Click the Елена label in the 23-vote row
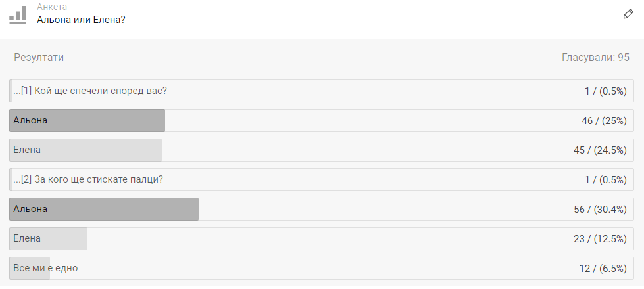The height and width of the screenshot is (289, 644). [x=27, y=238]
